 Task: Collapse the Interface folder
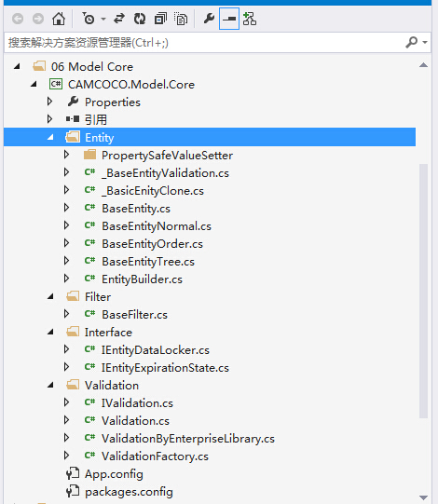point(50,332)
